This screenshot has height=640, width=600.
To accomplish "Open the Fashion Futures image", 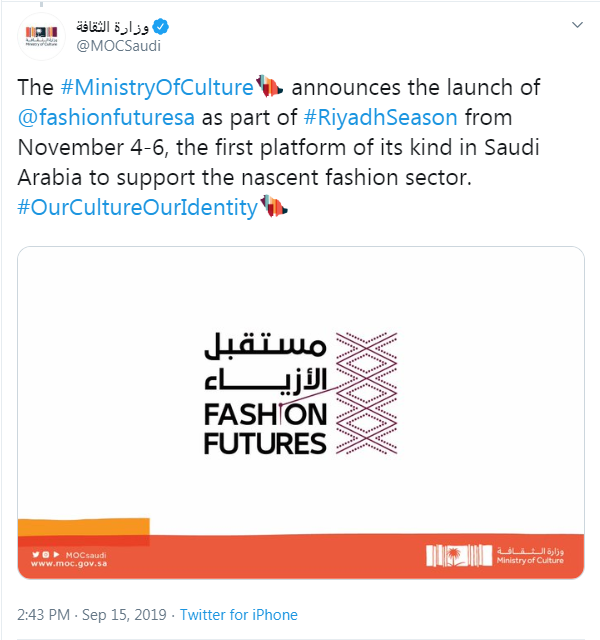I will click(x=300, y=412).
